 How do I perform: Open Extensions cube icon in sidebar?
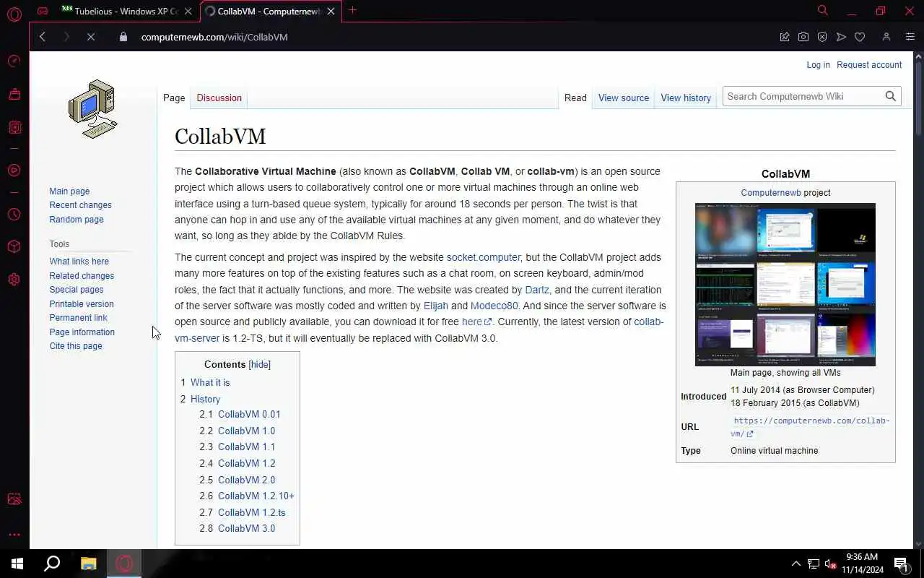coord(14,247)
